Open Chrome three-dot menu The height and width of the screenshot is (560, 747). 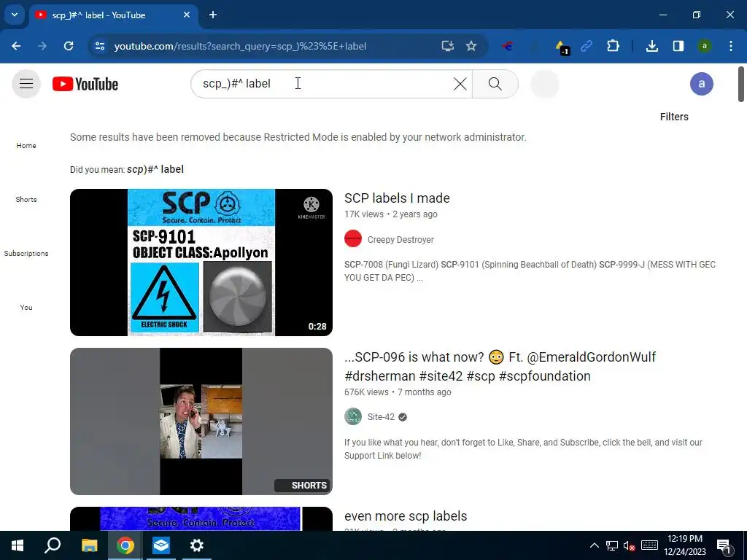(x=731, y=46)
